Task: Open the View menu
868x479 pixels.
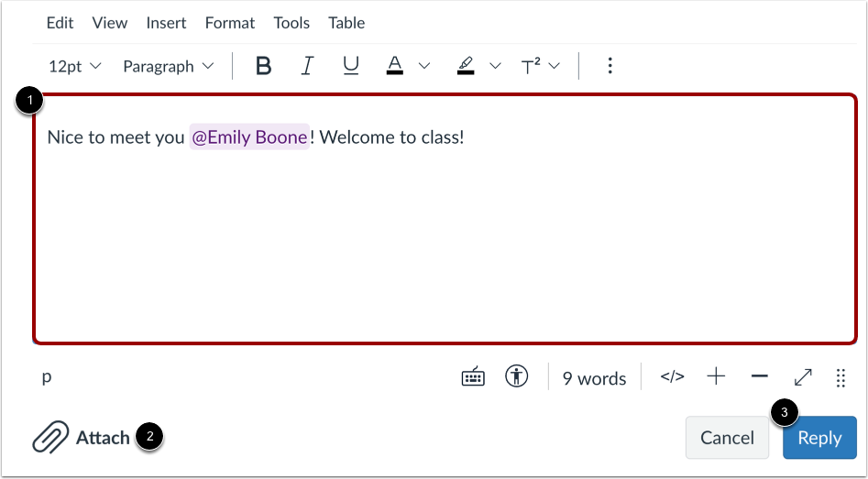Action: [x=110, y=23]
